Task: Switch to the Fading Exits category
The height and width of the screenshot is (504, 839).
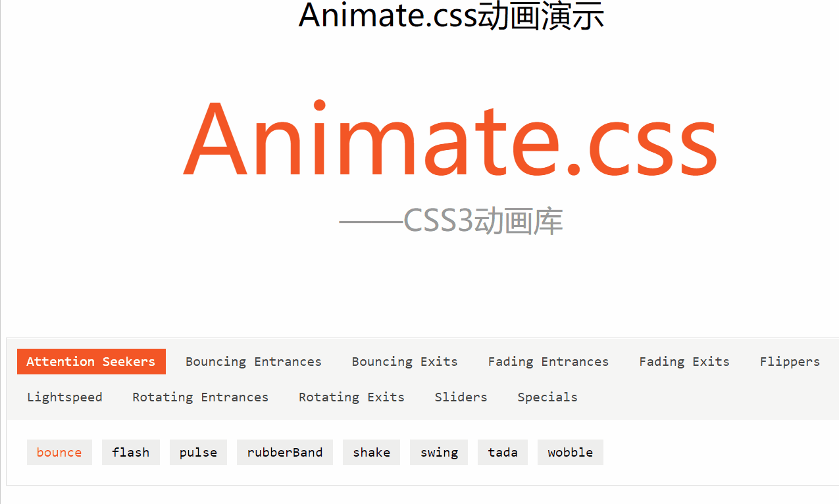Action: (684, 361)
